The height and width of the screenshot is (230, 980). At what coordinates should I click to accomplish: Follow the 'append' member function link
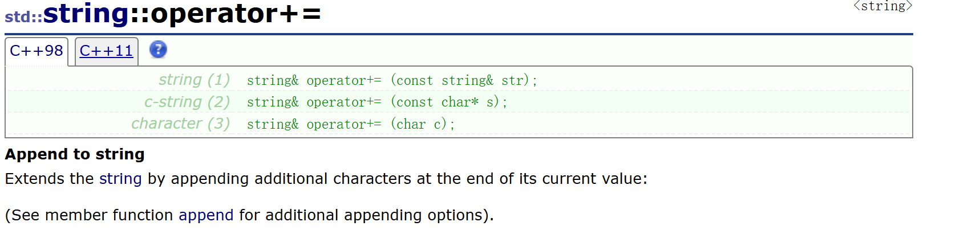[x=206, y=215]
